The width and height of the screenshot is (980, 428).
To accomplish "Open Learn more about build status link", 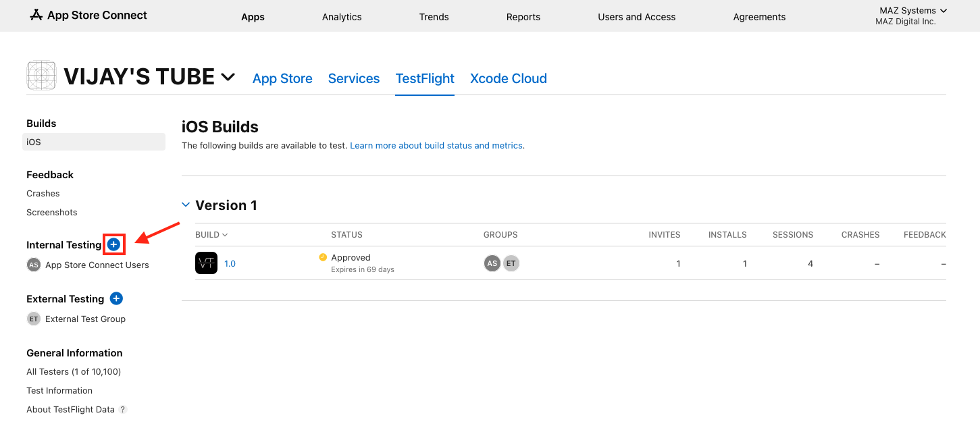I will (x=437, y=145).
